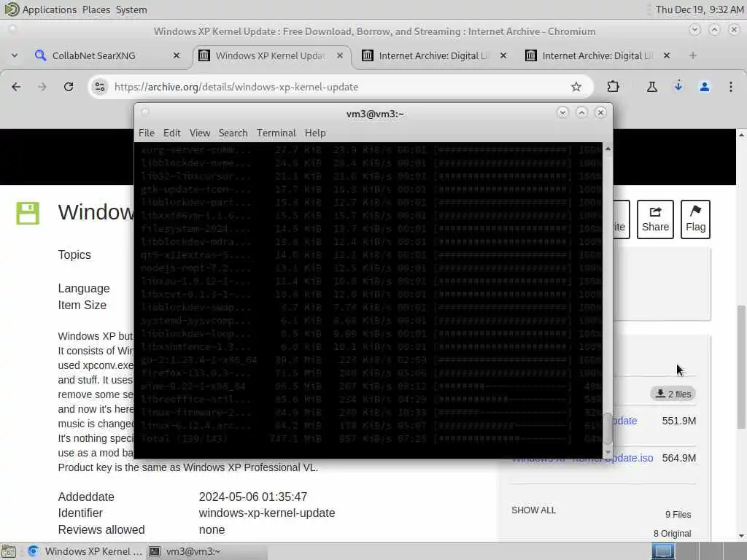Click the terminal scrollbar thumb

[x=608, y=429]
